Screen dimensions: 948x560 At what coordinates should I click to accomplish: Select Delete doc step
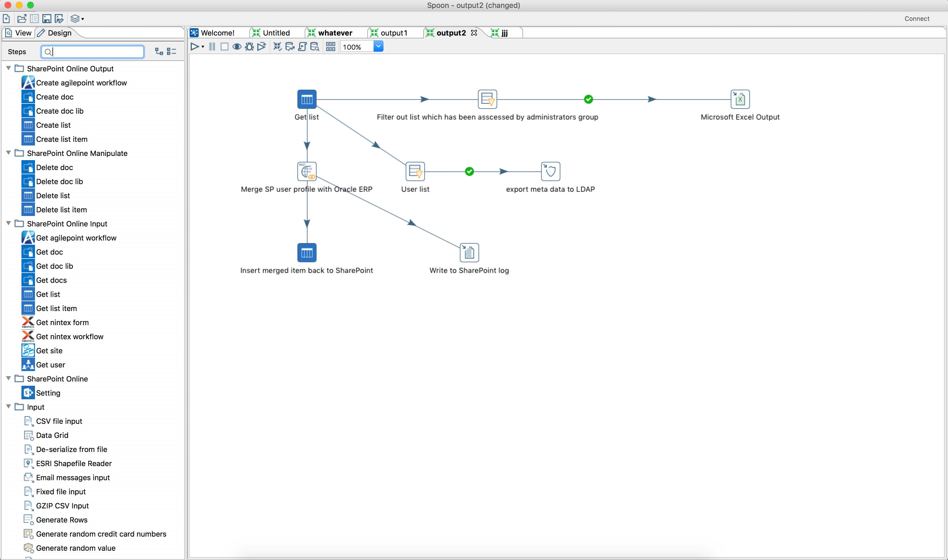coord(48,167)
